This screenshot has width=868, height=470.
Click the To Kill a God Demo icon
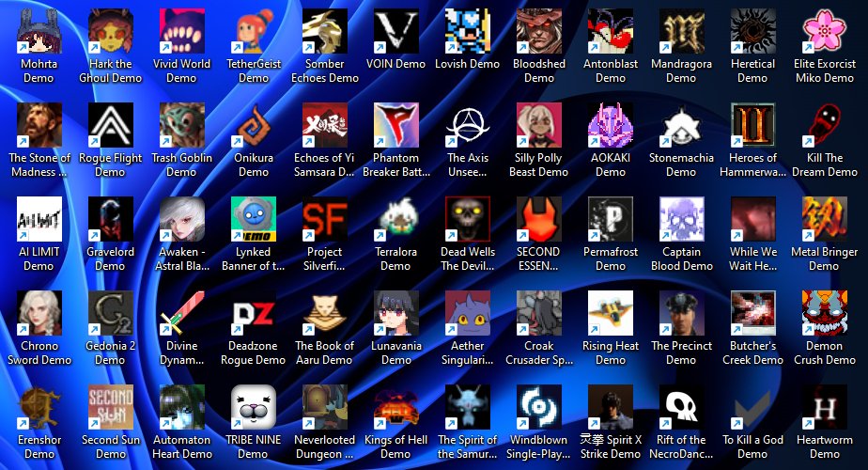tap(752, 407)
